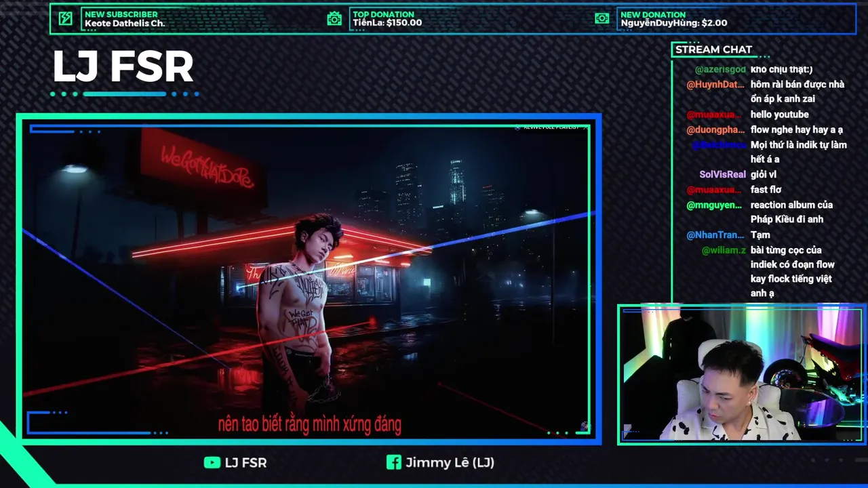Image resolution: width=868 pixels, height=488 pixels.
Task: Click the TOP DONATION label
Action: (383, 14)
